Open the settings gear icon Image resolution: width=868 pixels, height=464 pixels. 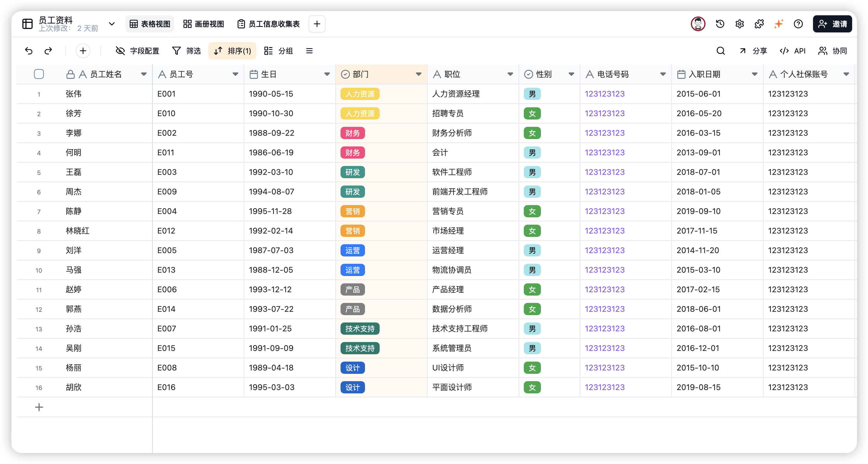(740, 24)
